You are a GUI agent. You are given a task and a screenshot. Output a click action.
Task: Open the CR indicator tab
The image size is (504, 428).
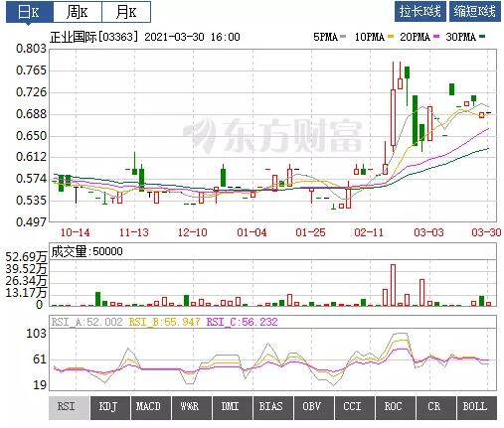(436, 408)
